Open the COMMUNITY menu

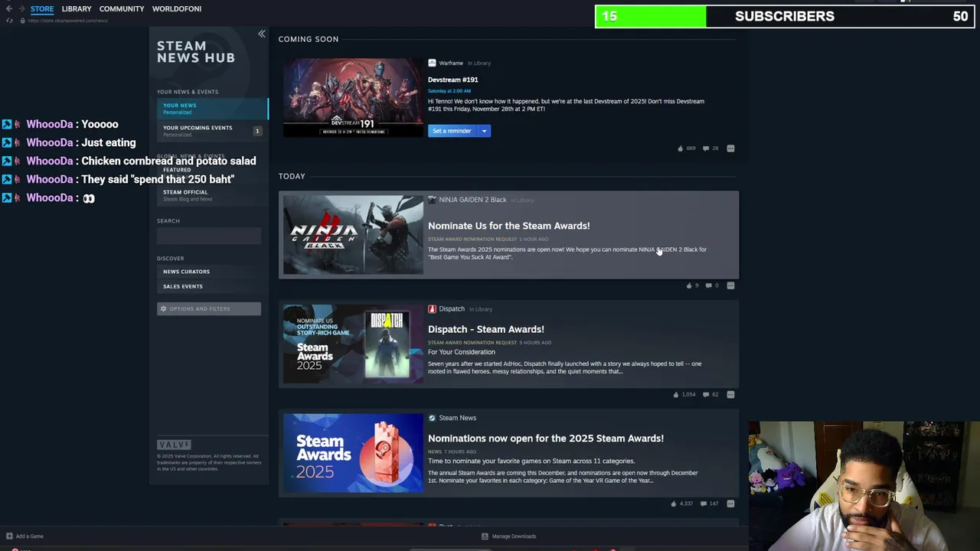122,8
